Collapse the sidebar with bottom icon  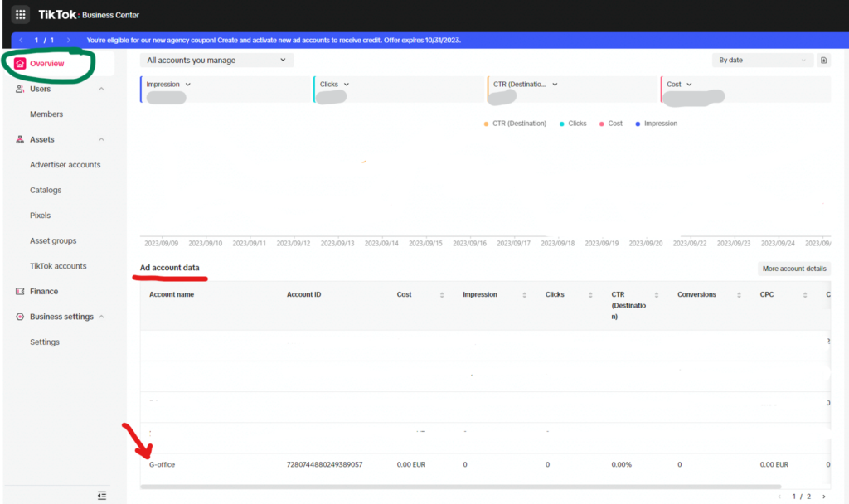pos(102,496)
